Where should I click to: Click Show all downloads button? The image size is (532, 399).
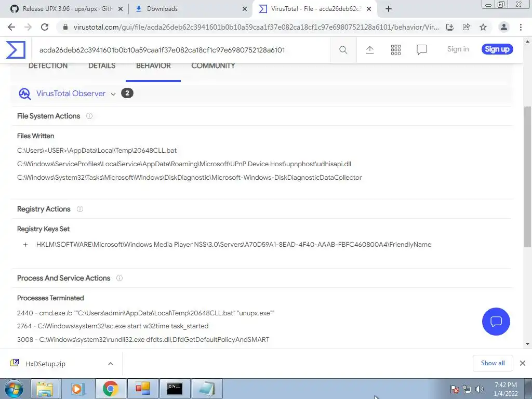point(493,363)
